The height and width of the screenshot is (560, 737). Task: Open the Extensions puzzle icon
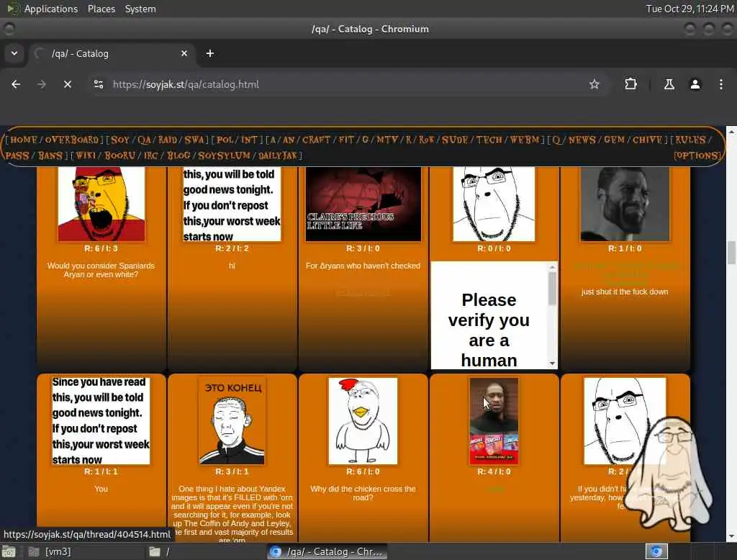(630, 84)
